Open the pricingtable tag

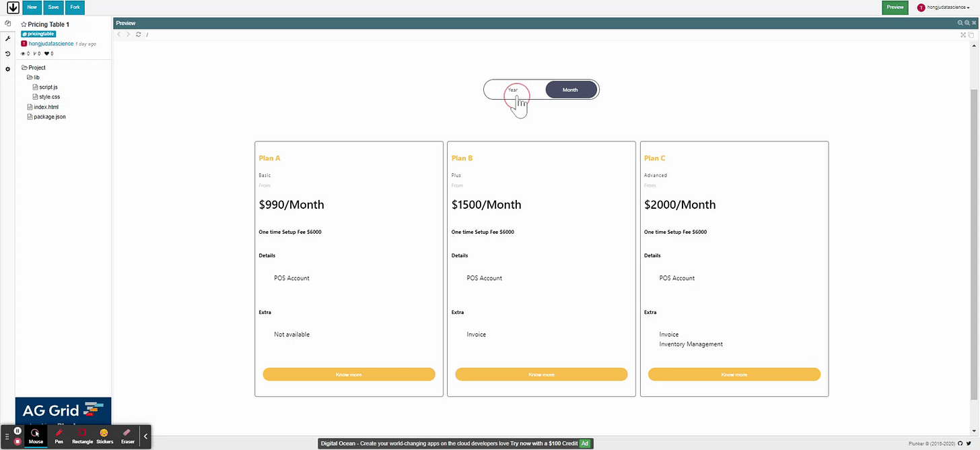tap(38, 34)
